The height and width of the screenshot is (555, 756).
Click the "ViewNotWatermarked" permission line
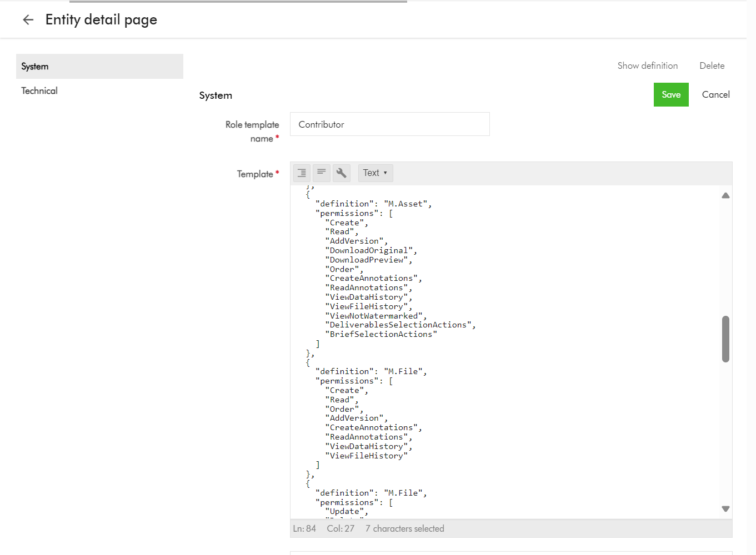point(374,316)
